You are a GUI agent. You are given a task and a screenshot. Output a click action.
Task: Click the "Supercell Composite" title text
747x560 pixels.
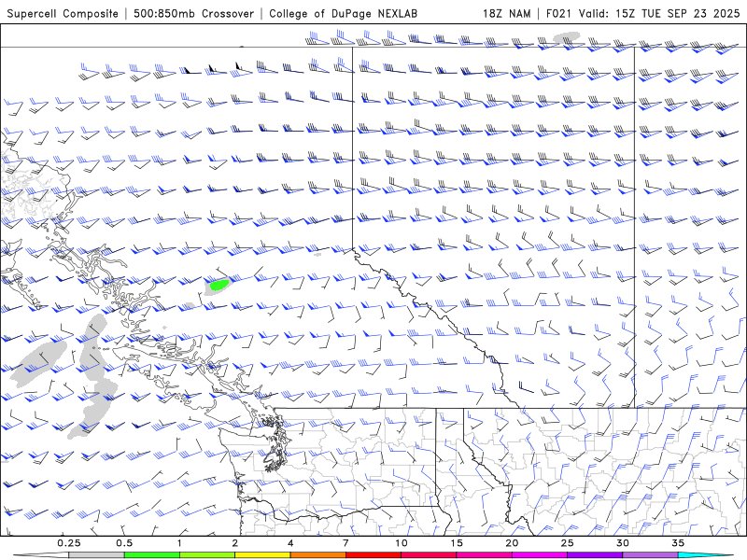click(63, 13)
